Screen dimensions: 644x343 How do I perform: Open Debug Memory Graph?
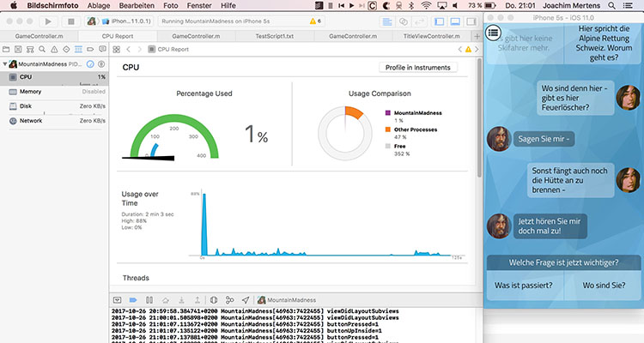click(229, 300)
